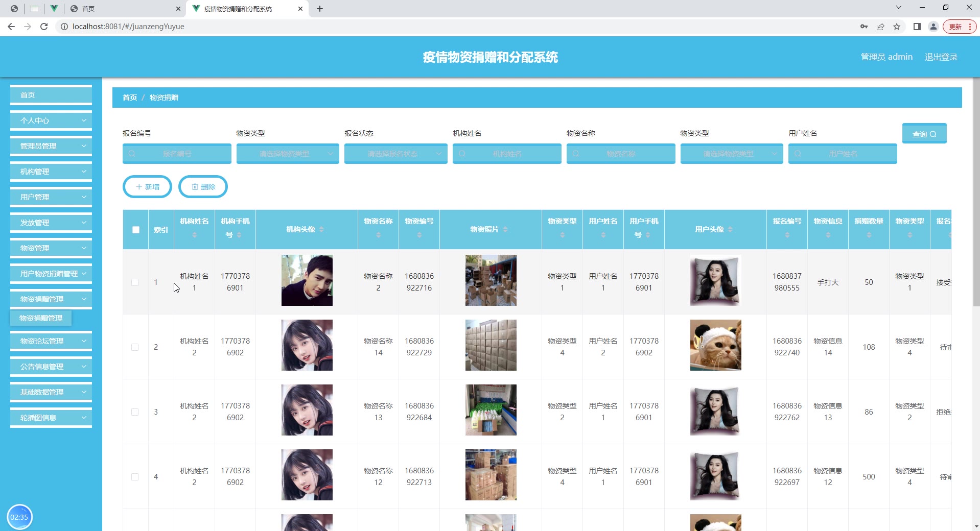Sort by 机构手机号 column arrows
The width and height of the screenshot is (980, 531).
click(239, 235)
